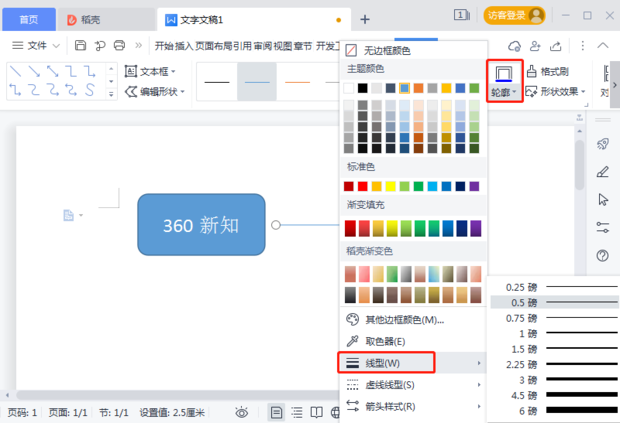Open the sliders settings icon in sidebar
Screen dimensions: 620x423
point(603,228)
